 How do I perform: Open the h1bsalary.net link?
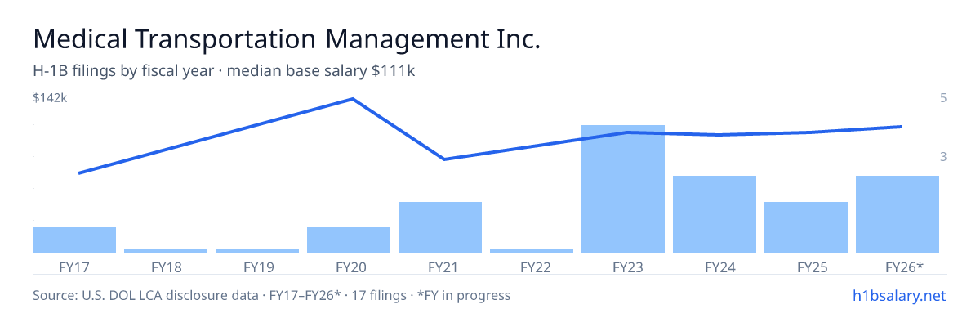(898, 295)
